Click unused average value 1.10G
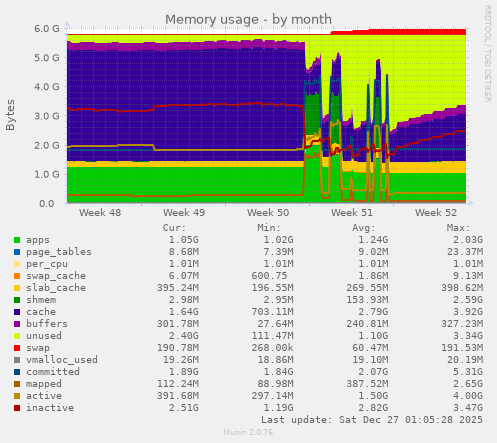Screen dimensions: 497x443 [373, 336]
